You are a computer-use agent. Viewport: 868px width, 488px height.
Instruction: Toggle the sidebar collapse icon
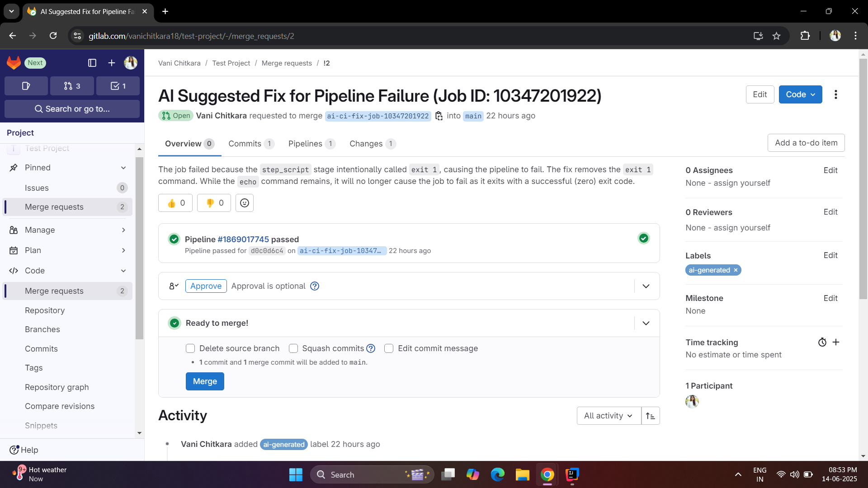pyautogui.click(x=92, y=63)
